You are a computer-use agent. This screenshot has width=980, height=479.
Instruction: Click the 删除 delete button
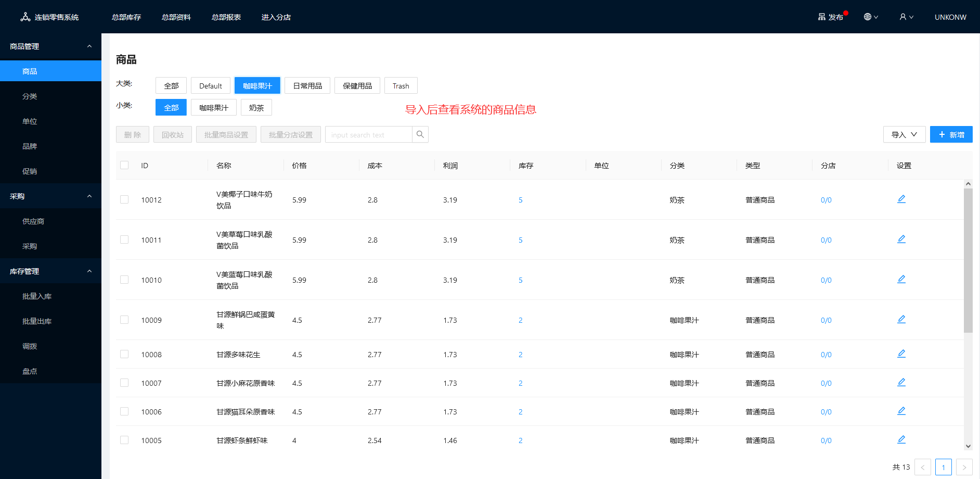[x=133, y=134]
